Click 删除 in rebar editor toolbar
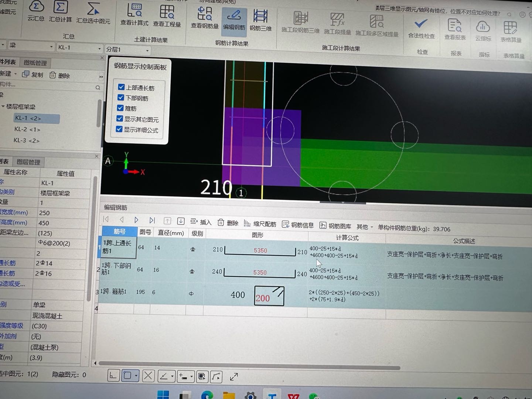532x399 pixels. coord(228,222)
